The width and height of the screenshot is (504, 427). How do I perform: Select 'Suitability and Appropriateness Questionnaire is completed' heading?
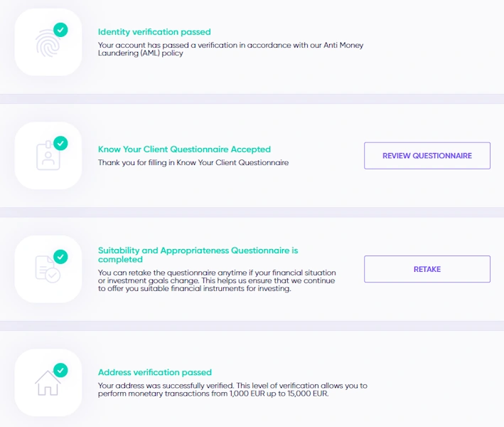[x=198, y=255]
